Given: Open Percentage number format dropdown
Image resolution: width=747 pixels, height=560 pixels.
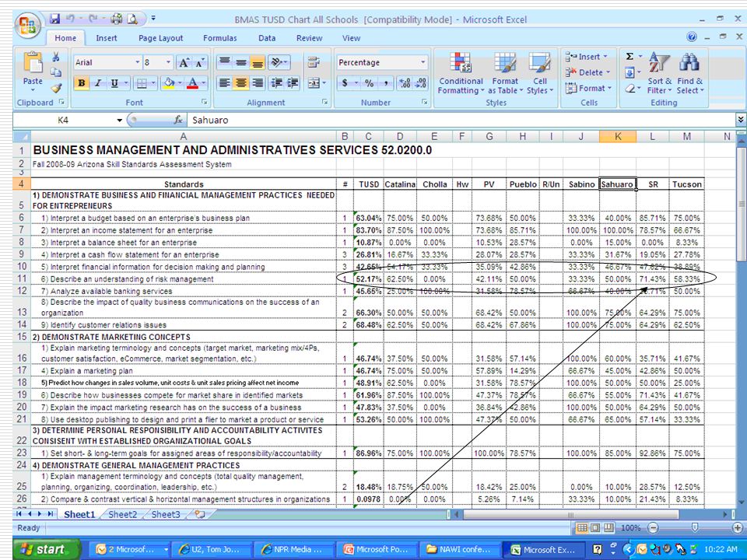Looking at the screenshot, I should point(423,62).
